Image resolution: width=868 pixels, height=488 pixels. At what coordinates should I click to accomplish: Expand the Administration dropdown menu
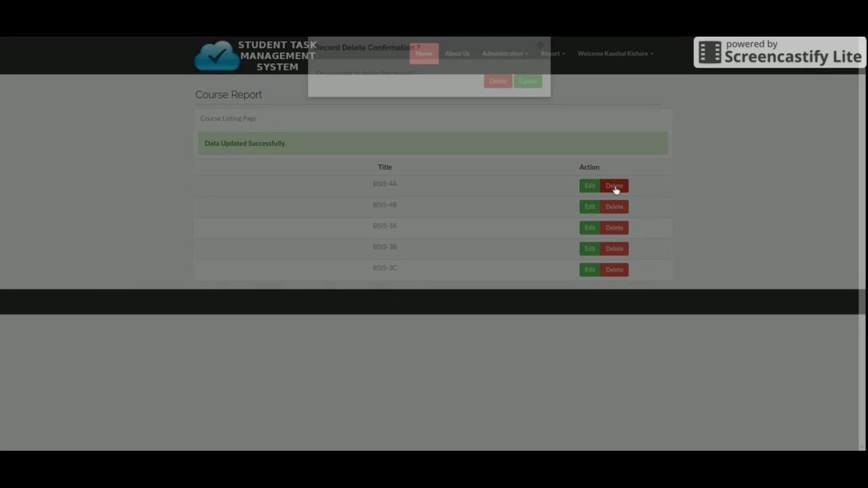pyautogui.click(x=505, y=54)
